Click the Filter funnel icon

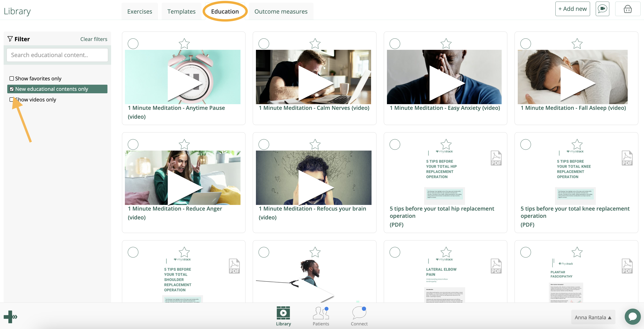click(10, 39)
